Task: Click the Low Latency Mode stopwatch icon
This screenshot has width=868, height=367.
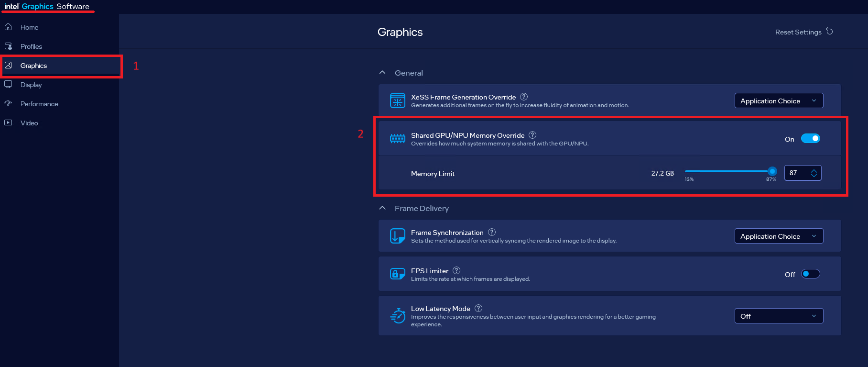Action: [398, 316]
